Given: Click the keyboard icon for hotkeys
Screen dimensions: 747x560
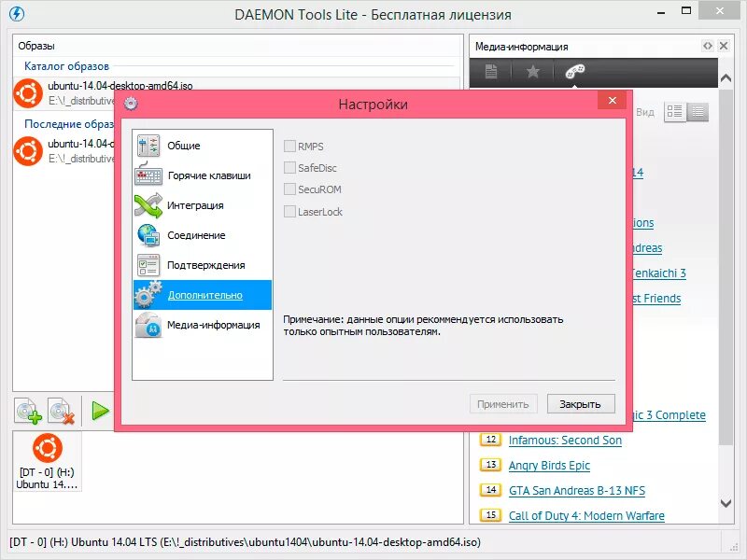Looking at the screenshot, I should point(148,175).
